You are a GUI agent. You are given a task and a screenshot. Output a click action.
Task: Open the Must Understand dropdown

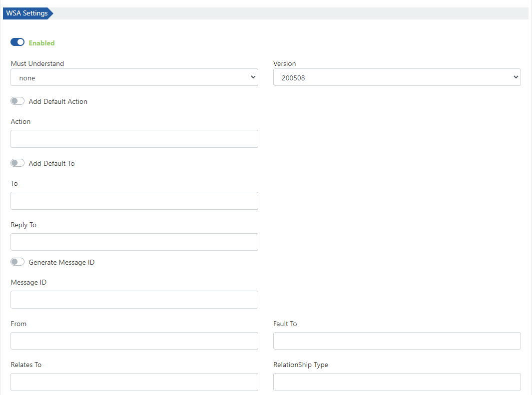(134, 77)
